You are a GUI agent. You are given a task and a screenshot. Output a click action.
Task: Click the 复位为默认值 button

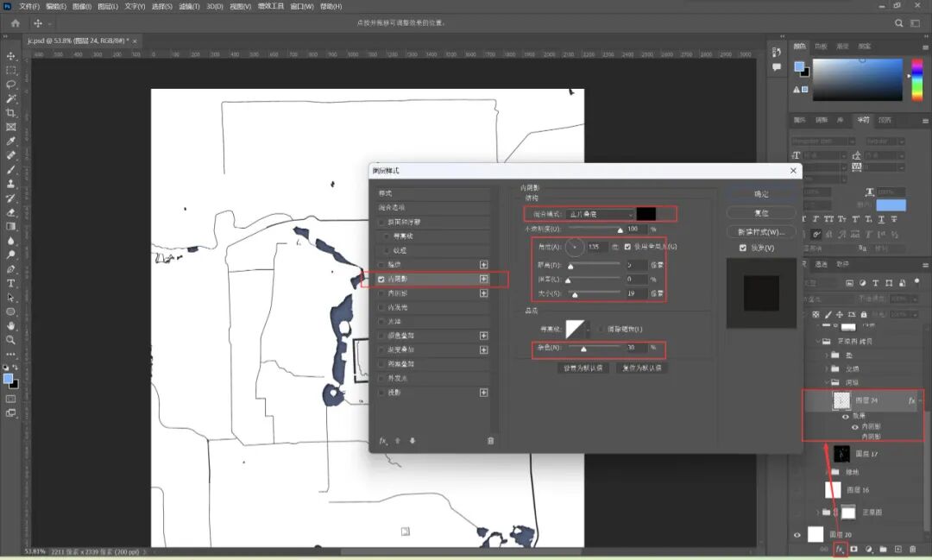(642, 368)
